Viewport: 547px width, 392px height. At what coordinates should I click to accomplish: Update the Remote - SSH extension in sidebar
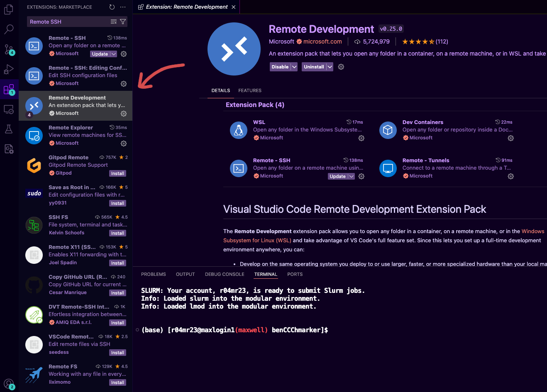tap(100, 54)
